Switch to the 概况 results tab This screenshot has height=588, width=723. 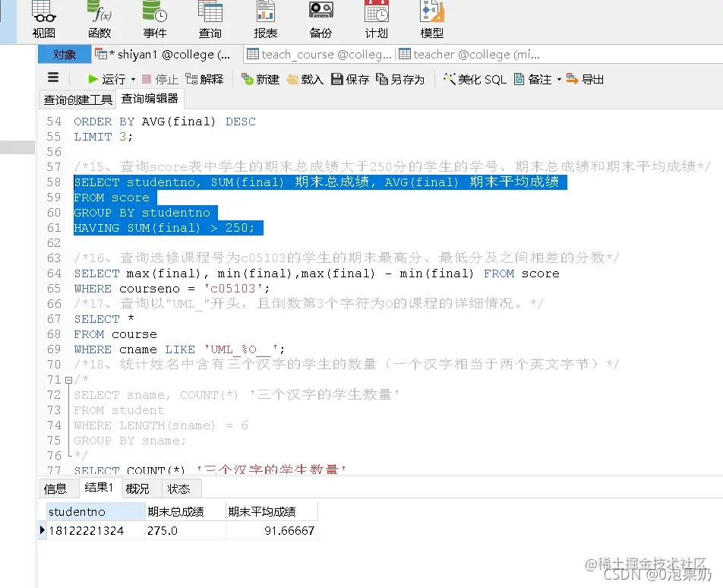[139, 488]
